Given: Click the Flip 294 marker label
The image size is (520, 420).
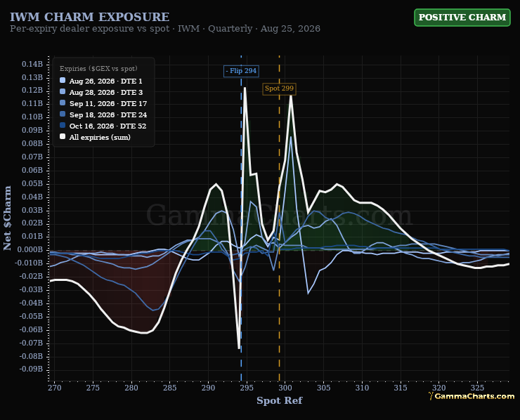Looking at the screenshot, I should pyautogui.click(x=241, y=71).
